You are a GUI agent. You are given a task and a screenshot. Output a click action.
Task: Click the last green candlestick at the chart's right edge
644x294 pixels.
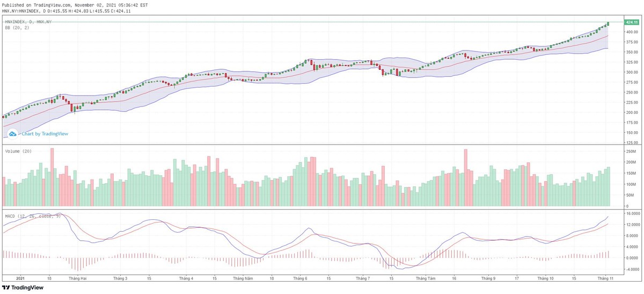pos(608,24)
